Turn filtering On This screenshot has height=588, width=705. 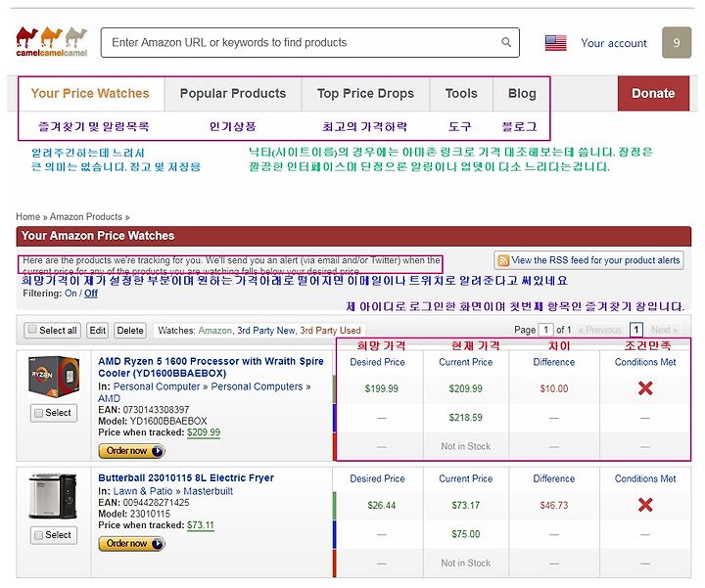tap(70, 294)
